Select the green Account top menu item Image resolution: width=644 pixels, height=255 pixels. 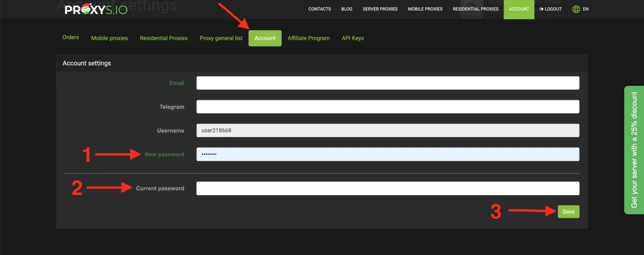(519, 9)
